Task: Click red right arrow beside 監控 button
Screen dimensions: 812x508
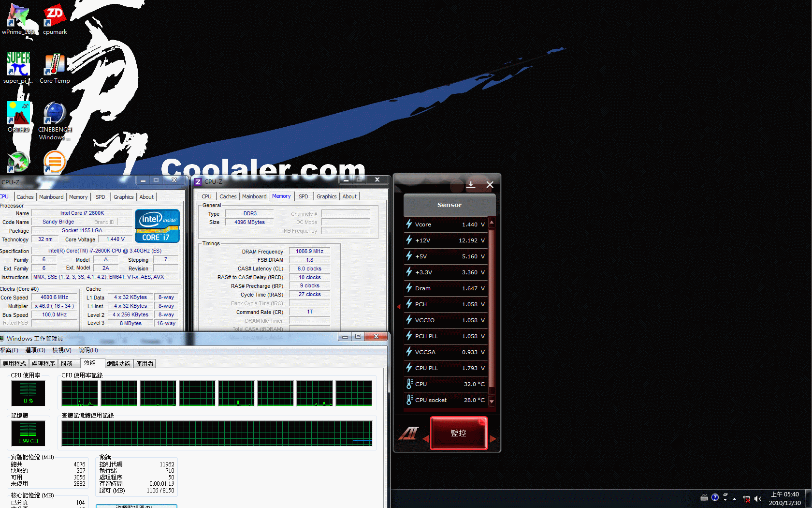Action: coord(493,439)
